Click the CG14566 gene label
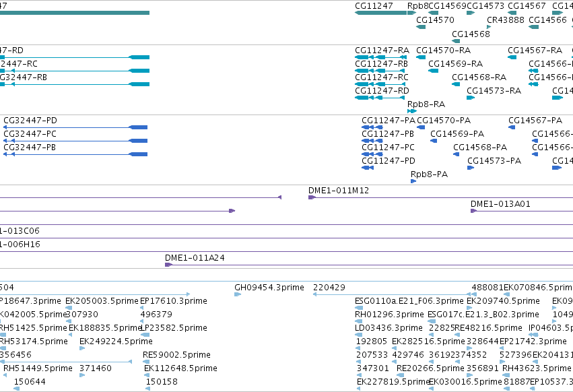The width and height of the screenshot is (573, 392). coord(547,20)
